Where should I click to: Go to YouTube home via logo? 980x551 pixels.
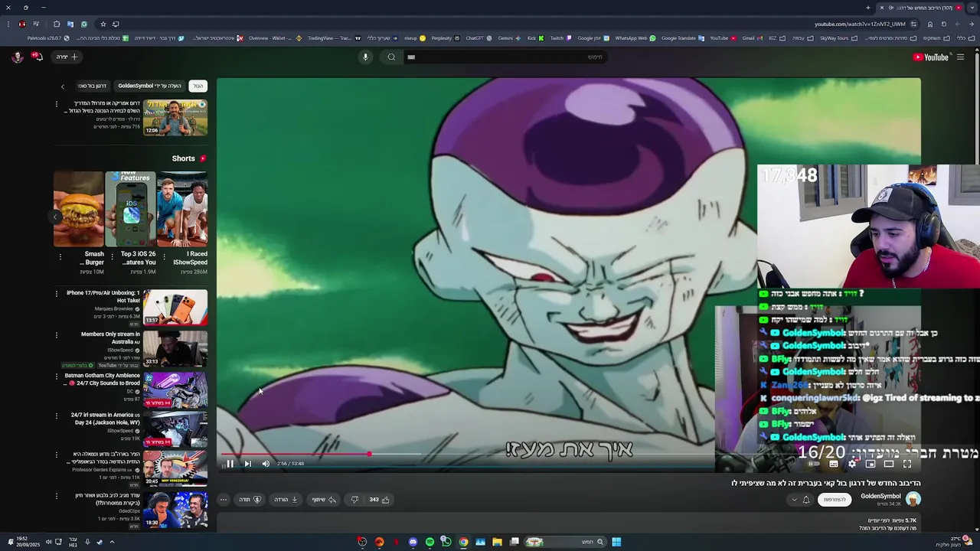pos(930,57)
